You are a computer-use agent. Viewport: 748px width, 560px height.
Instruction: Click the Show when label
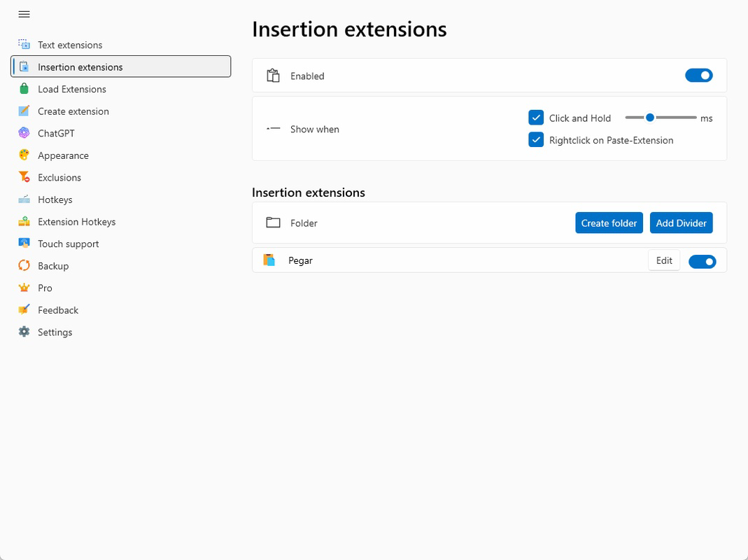pos(315,129)
